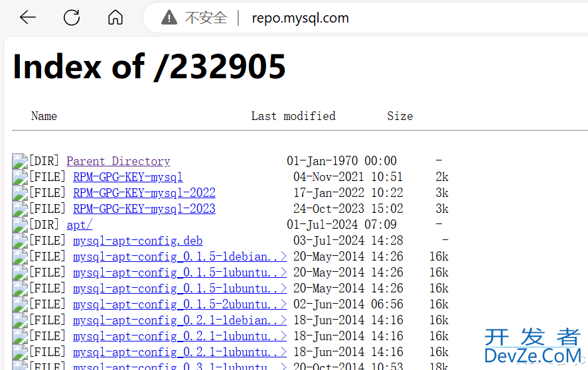This screenshot has width=588, height=370.
Task: Click the Last modified column header
Action: 293,116
